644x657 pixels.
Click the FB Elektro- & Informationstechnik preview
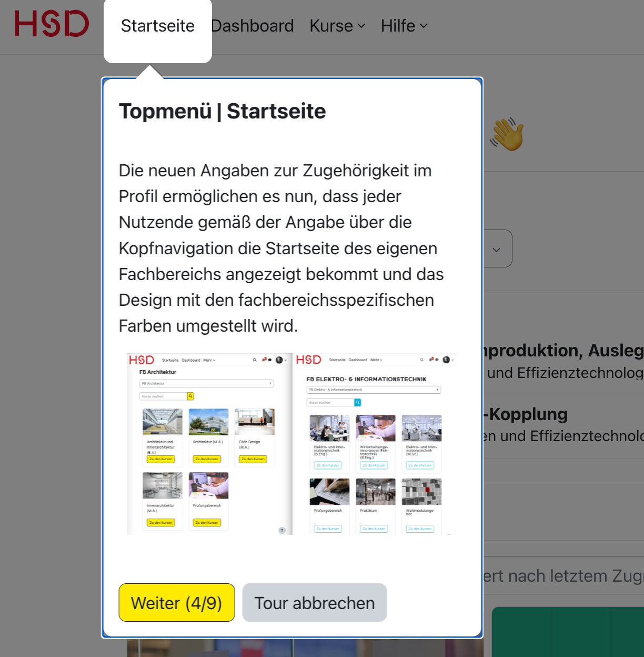pos(375,444)
